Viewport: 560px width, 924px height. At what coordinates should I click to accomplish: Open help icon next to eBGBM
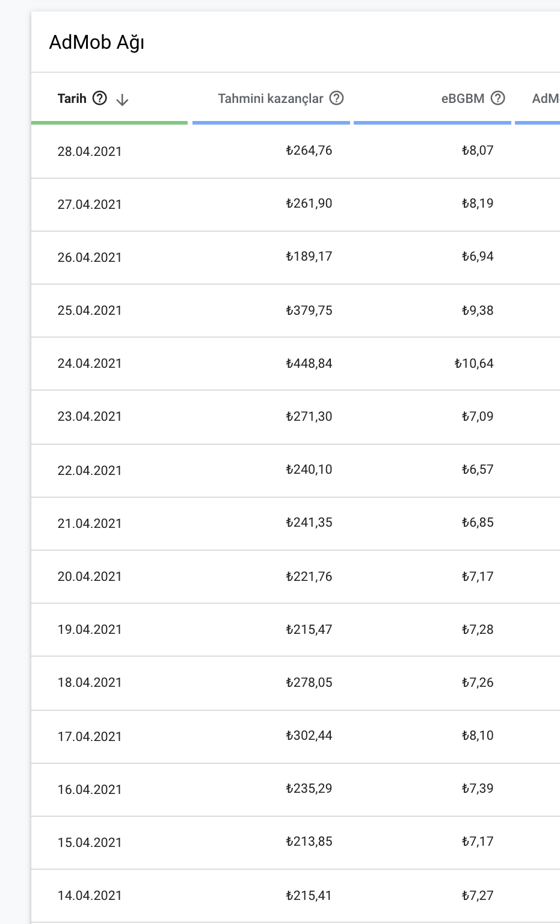pos(498,98)
